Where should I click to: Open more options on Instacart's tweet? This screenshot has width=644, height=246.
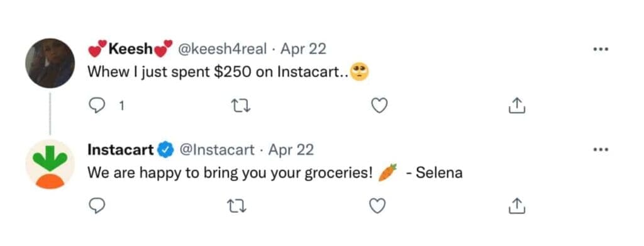pos(601,150)
